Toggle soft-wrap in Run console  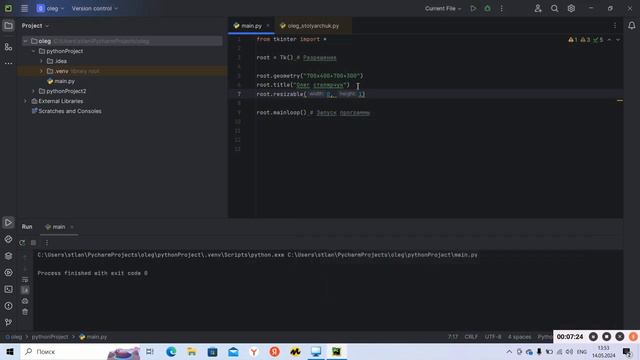[25, 280]
